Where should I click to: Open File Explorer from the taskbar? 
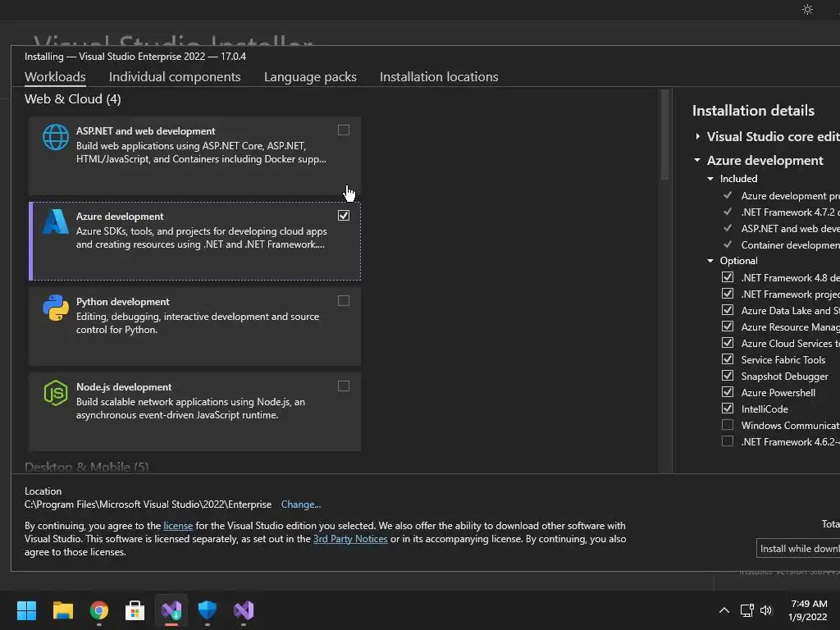(62, 610)
